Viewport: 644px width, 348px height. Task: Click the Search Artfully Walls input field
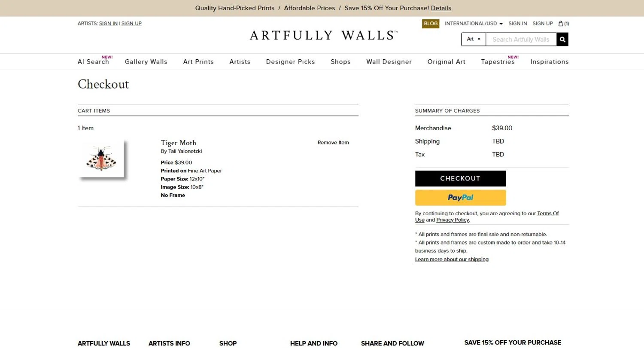[521, 40]
